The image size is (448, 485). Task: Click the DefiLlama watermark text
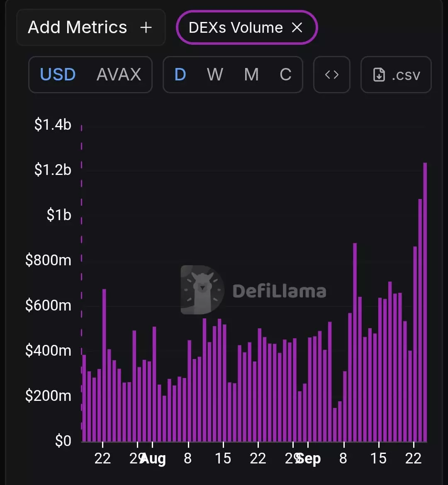[x=279, y=291]
